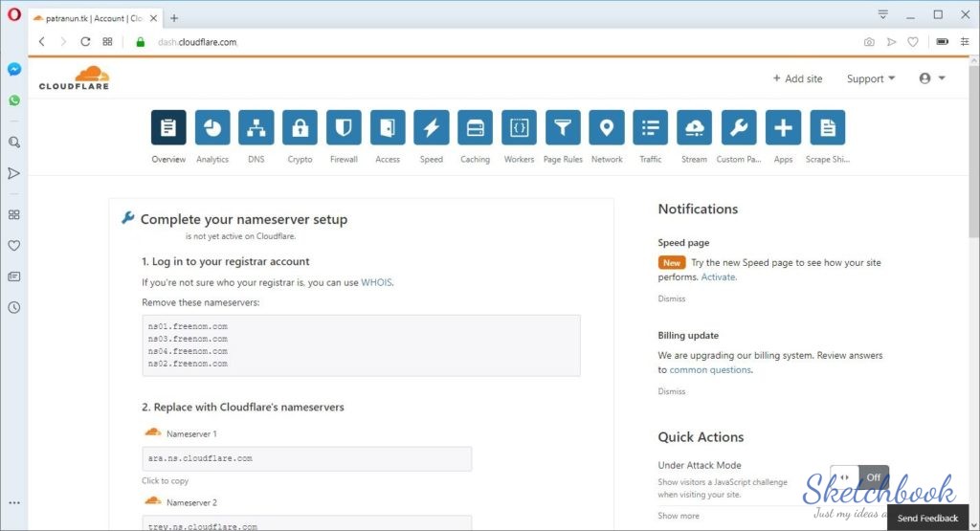Open Messenger in the Opera sidebar
Image resolution: width=980 pixels, height=531 pixels.
(x=13, y=69)
